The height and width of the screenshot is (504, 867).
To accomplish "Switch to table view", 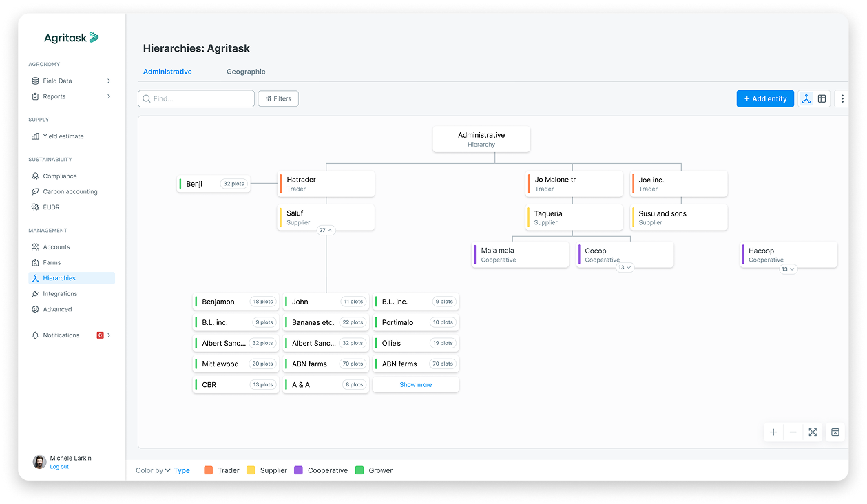I will (x=822, y=98).
